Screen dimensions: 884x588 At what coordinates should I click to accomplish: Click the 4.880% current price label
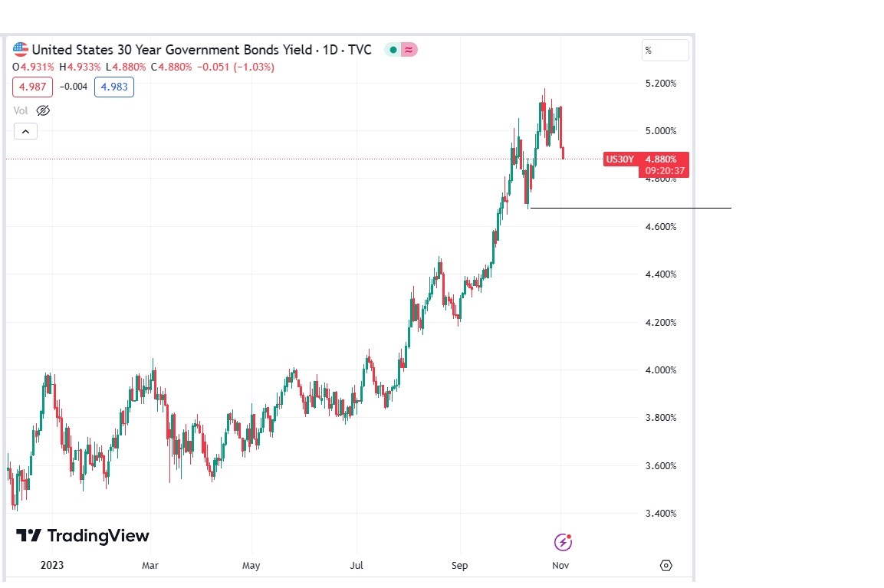(661, 159)
